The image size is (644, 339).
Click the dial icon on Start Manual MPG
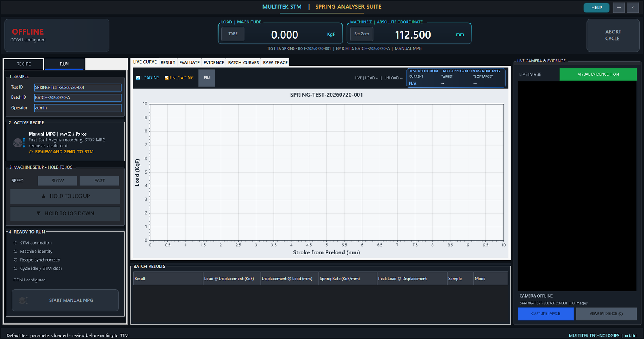[23, 300]
